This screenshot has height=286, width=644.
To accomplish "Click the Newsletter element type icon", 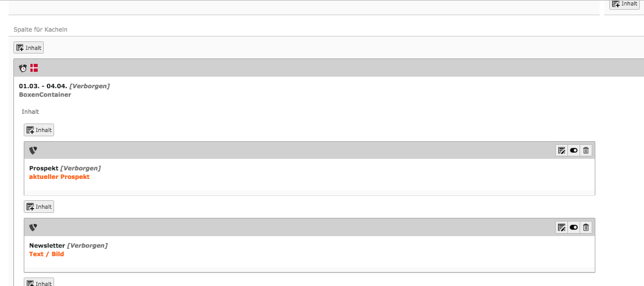I will [33, 227].
